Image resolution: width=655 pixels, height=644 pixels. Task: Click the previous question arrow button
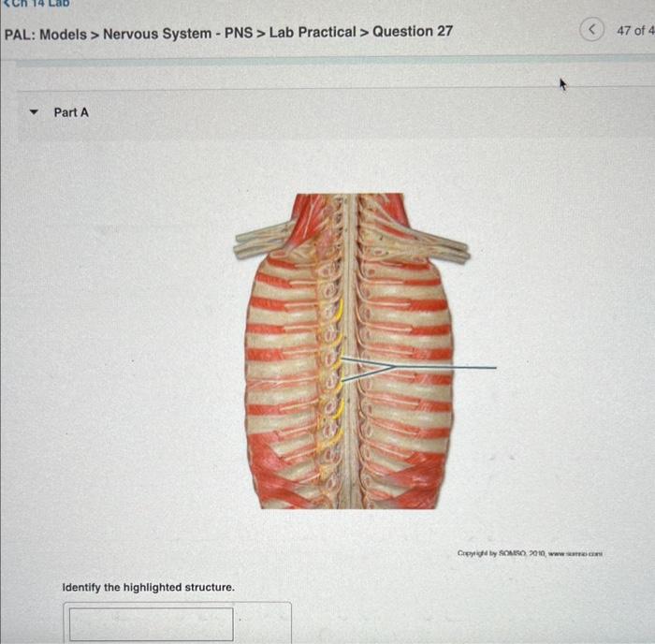[591, 30]
